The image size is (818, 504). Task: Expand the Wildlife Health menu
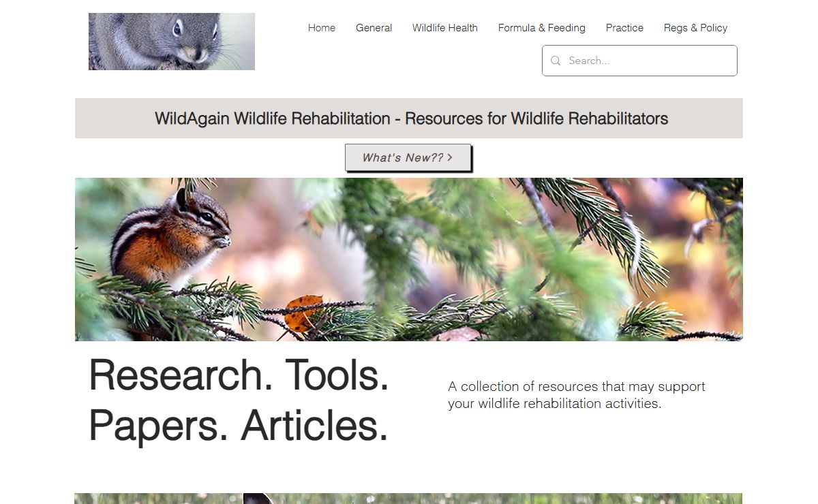445,28
